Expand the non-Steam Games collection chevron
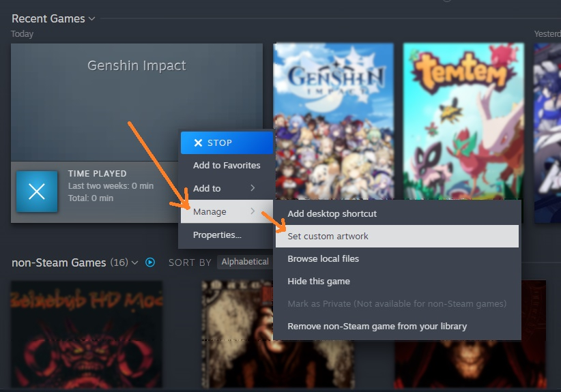This screenshot has height=392, width=561. [x=134, y=263]
